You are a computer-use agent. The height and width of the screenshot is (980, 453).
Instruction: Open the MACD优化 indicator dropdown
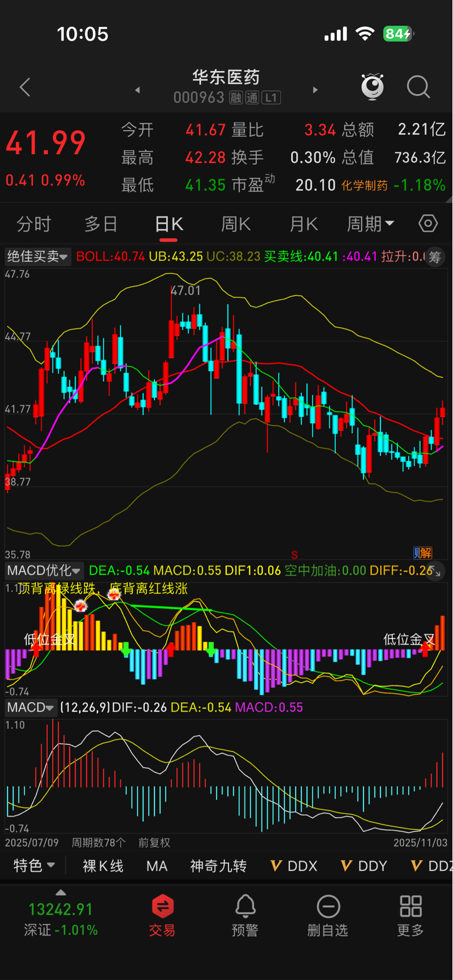point(44,570)
